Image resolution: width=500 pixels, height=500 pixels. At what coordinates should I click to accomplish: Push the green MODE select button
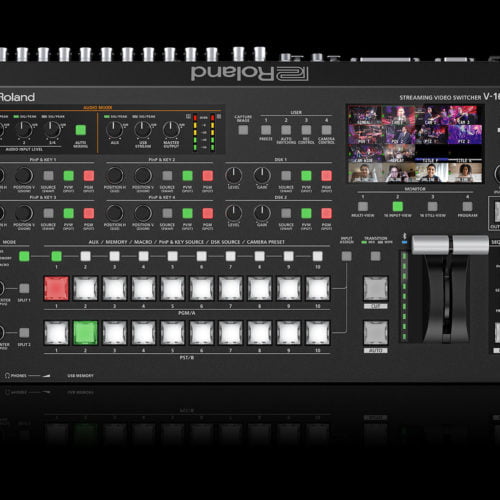pos(24,256)
